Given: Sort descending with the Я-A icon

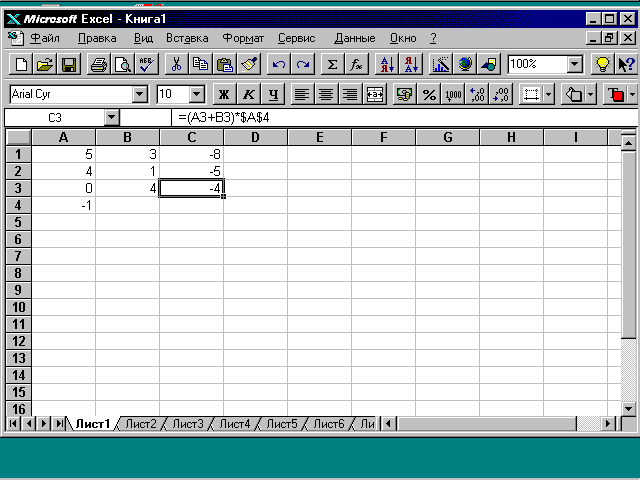Looking at the screenshot, I should point(411,64).
